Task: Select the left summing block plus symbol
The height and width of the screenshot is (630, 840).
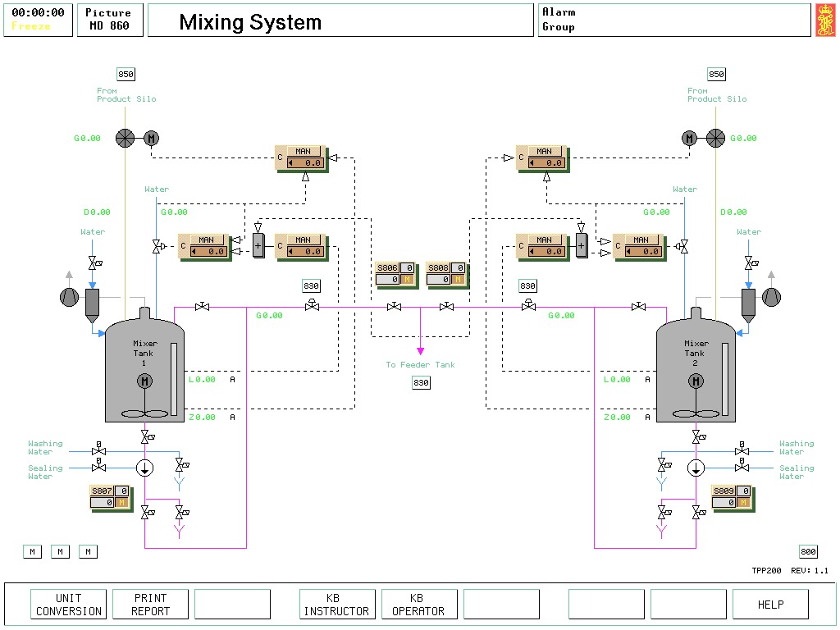Action: click(258, 246)
